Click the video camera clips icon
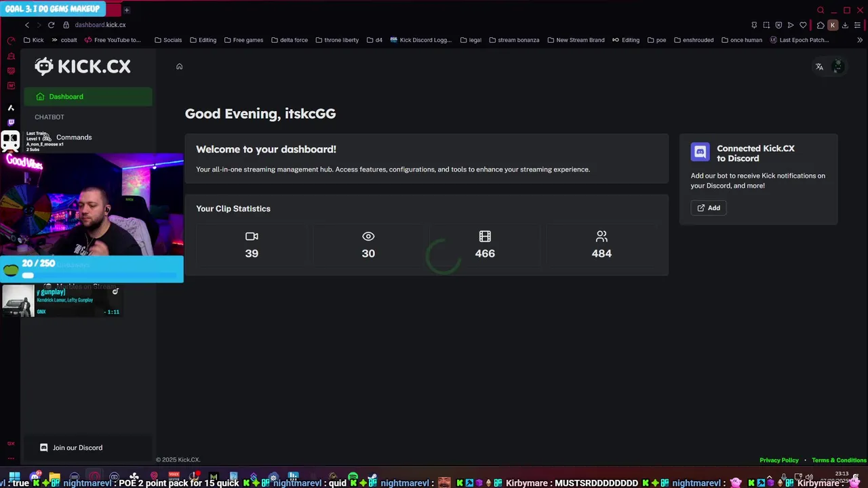The width and height of the screenshot is (868, 488). pos(252,237)
